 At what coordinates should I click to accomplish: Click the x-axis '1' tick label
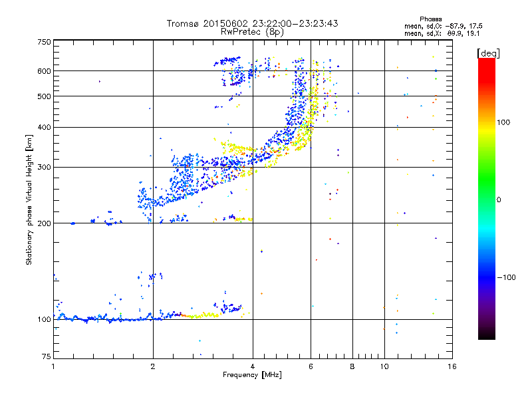pos(53,366)
